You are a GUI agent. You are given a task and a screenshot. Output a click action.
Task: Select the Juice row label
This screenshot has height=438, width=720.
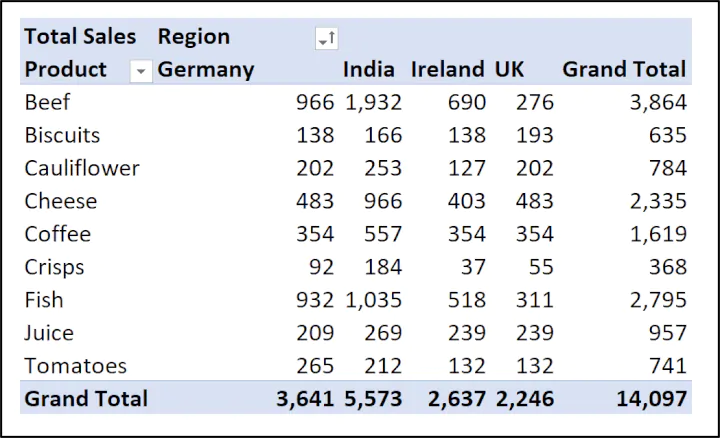click(x=49, y=333)
